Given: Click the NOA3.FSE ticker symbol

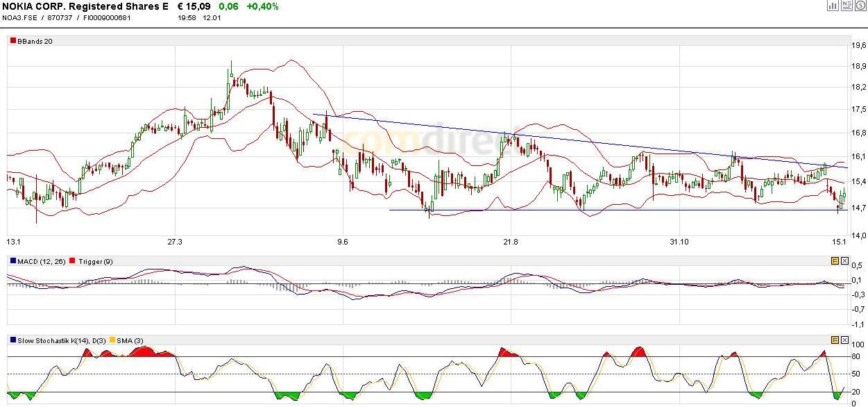Looking at the screenshot, I should (19, 17).
